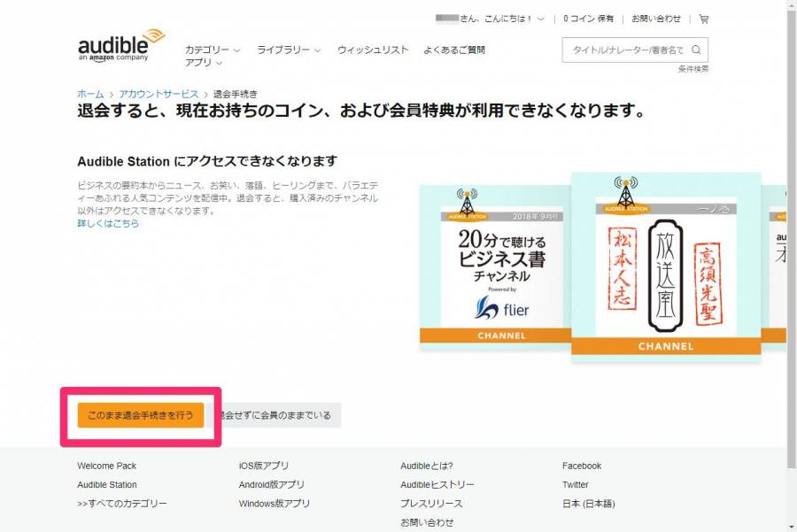The width and height of the screenshot is (797, 532).
Task: Select the 20分で聴けるビジネス書 channel thumbnail
Action: click(496, 268)
